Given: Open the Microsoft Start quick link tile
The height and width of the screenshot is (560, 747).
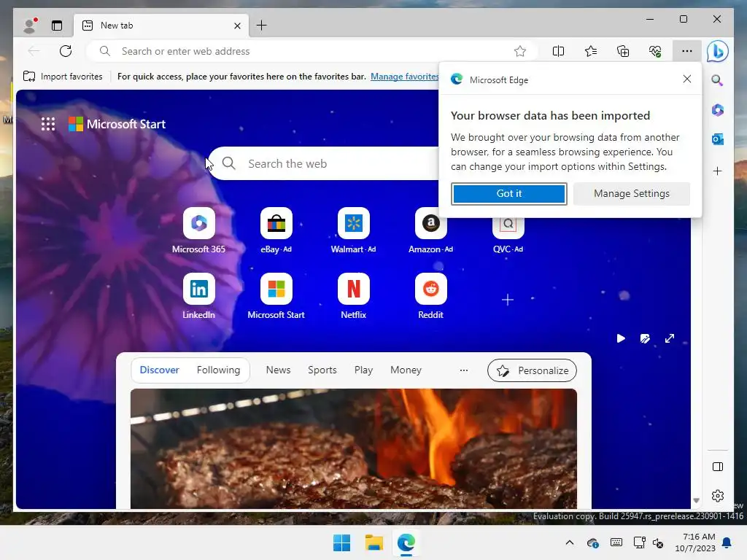Looking at the screenshot, I should click(x=276, y=296).
